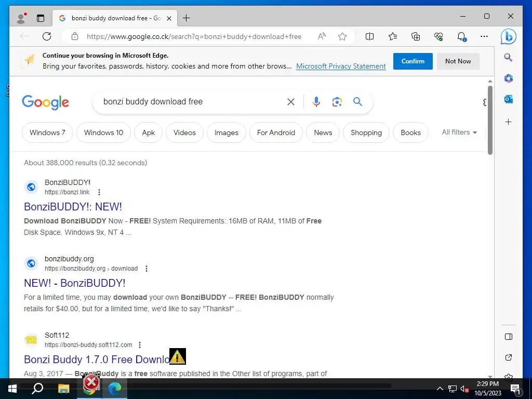Filter results by Windows 7
This screenshot has height=399, width=532.
pyautogui.click(x=47, y=132)
